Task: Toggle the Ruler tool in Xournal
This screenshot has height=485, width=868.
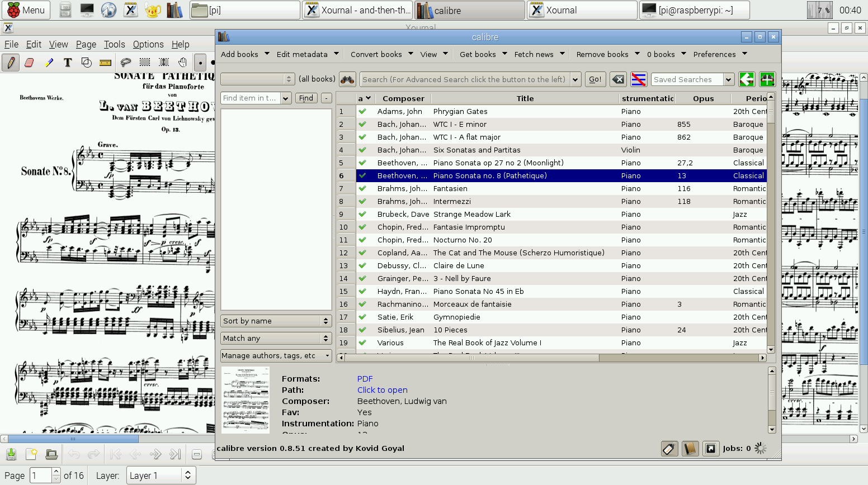Action: (x=105, y=63)
